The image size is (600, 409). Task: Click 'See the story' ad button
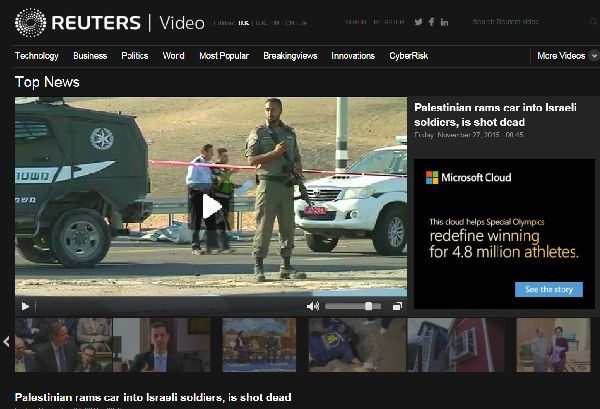pyautogui.click(x=548, y=289)
